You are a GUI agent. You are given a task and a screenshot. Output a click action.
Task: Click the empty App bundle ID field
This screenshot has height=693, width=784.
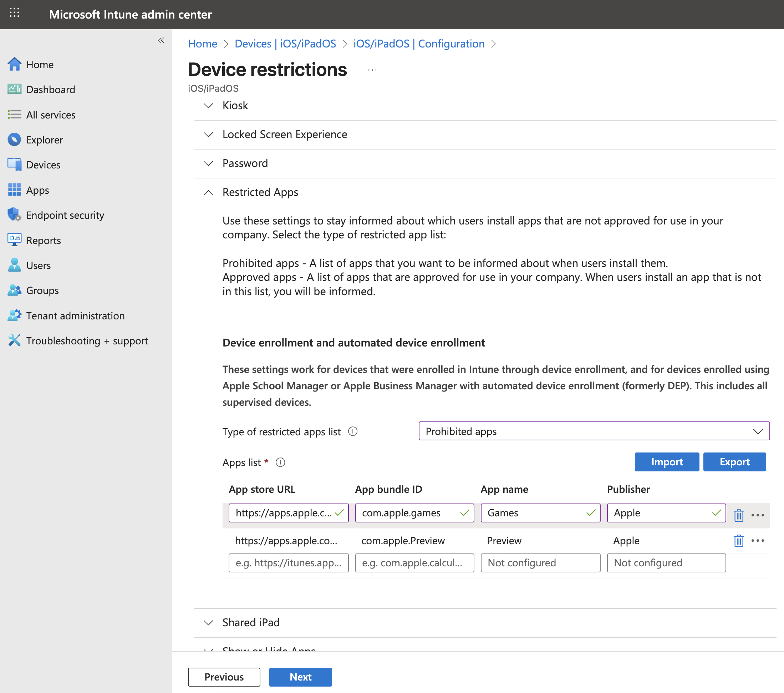[x=414, y=562]
